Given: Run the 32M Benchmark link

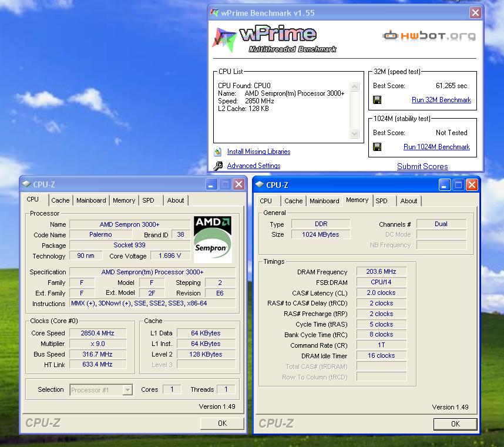Looking at the screenshot, I should (x=441, y=100).
